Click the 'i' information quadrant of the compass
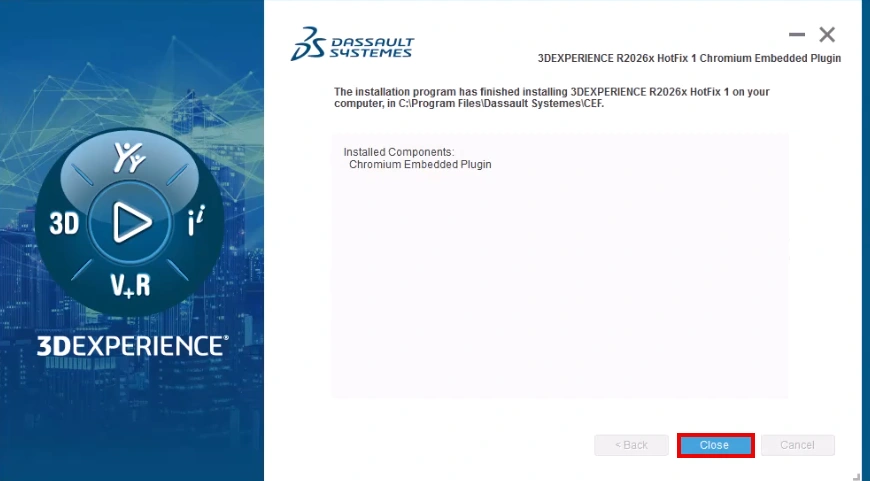Viewport: 870px width, 481px height. click(196, 220)
